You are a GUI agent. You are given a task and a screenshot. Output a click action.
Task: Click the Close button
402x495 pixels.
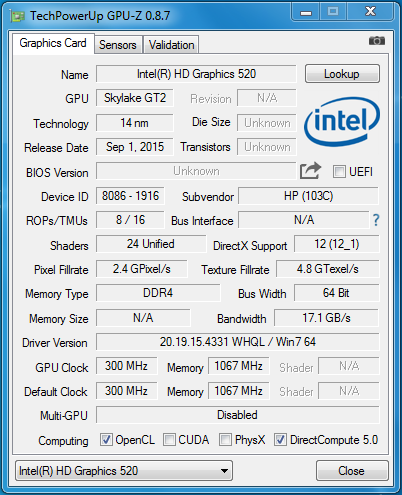(352, 471)
